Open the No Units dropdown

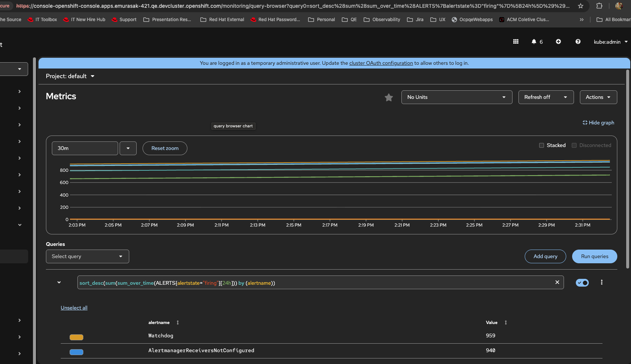[456, 97]
